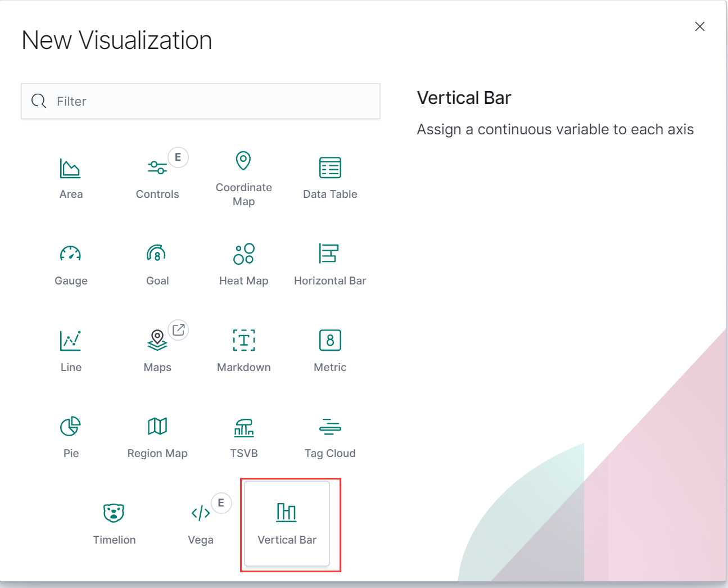Click the "Data Table" label
This screenshot has width=728, height=588.
pos(330,195)
